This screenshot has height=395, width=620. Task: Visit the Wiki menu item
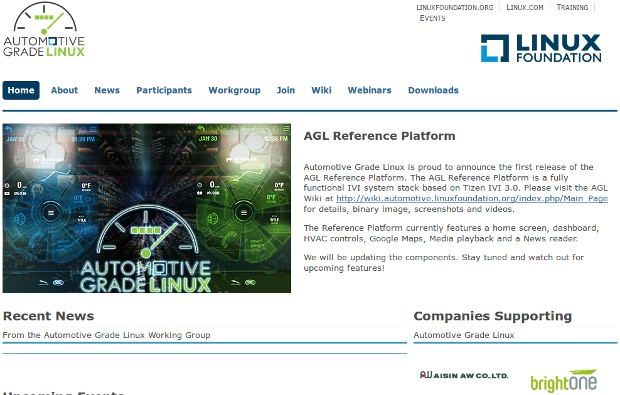tap(321, 91)
